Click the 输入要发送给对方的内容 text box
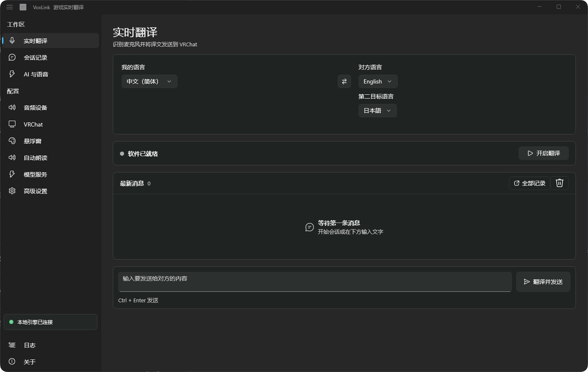 click(315, 282)
